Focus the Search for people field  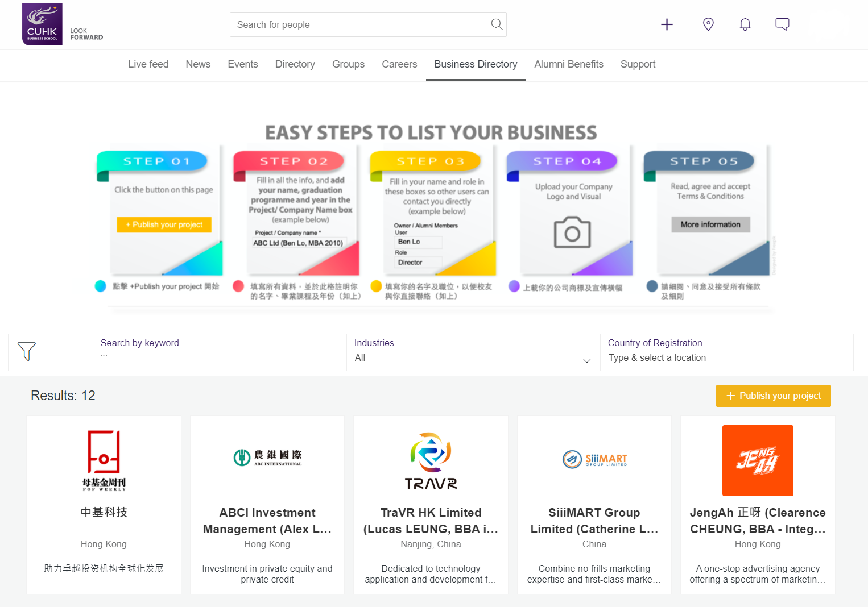pyautogui.click(x=368, y=24)
